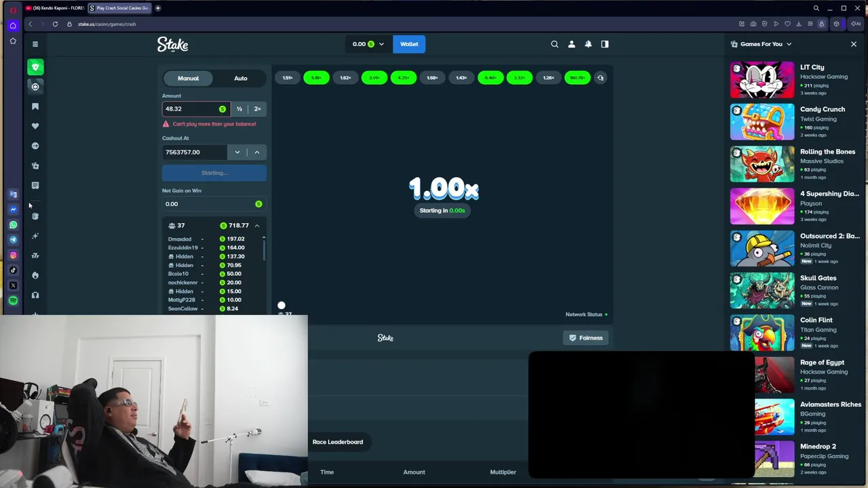This screenshot has height=488, width=868.
Task: Click the 1.51× crash result pill
Action: [288, 78]
